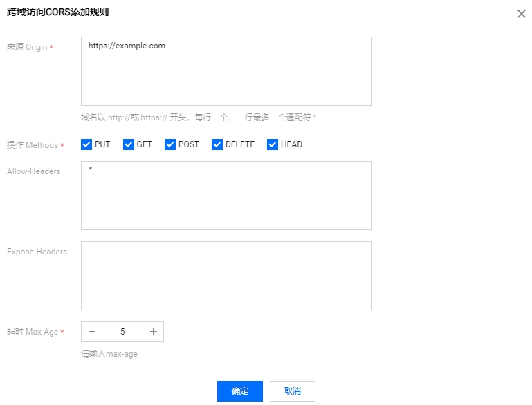Viewport: 532px width, 405px height.
Task: Focus the Allow-Headers text area
Action: [x=226, y=196]
